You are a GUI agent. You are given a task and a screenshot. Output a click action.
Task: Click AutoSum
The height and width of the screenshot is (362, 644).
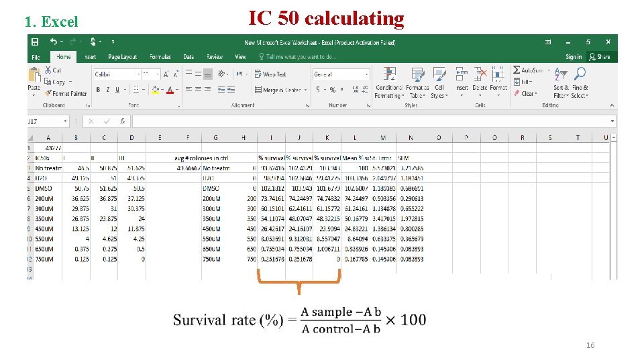[x=529, y=70]
